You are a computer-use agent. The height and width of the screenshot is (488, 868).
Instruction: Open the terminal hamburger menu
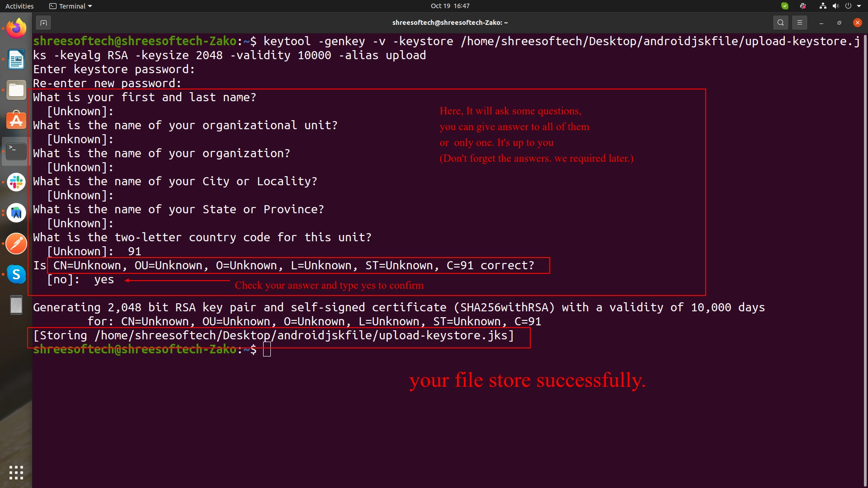coord(799,23)
